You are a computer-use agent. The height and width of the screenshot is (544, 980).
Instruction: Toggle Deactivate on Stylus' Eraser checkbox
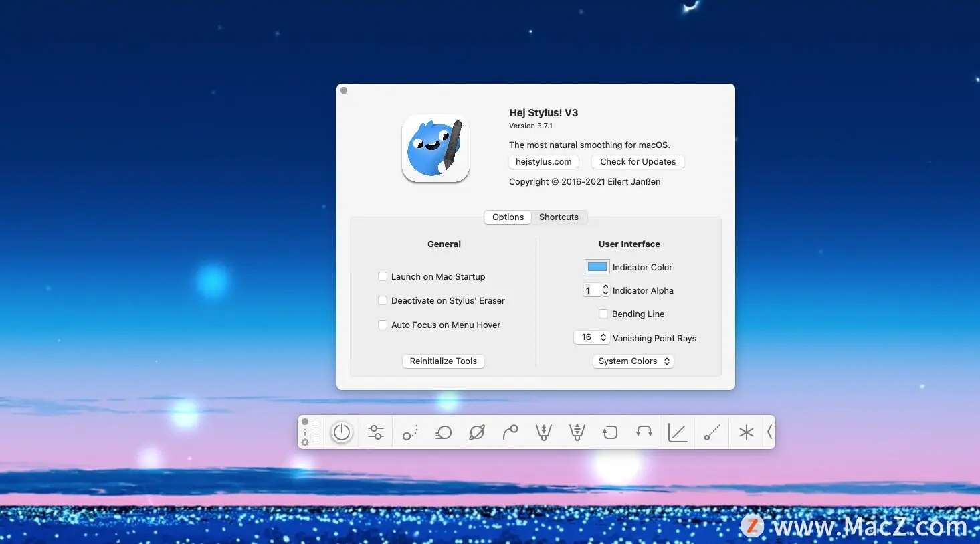tap(383, 300)
